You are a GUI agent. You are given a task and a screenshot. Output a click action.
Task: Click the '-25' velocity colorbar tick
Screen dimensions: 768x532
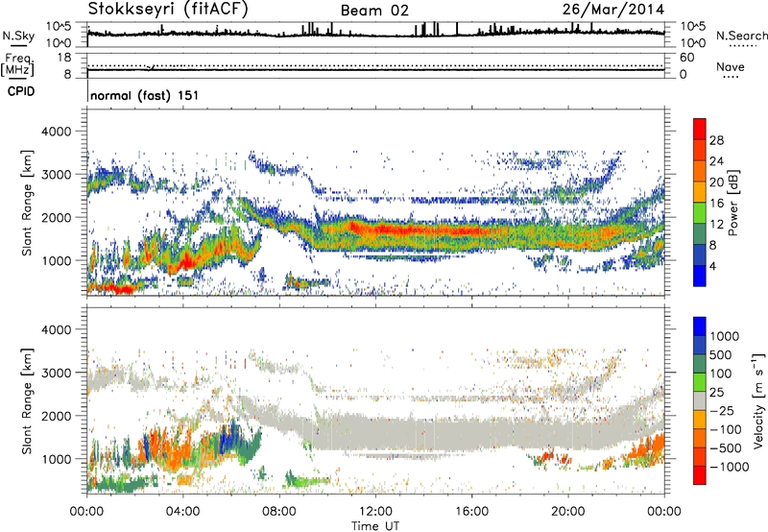coord(721,410)
